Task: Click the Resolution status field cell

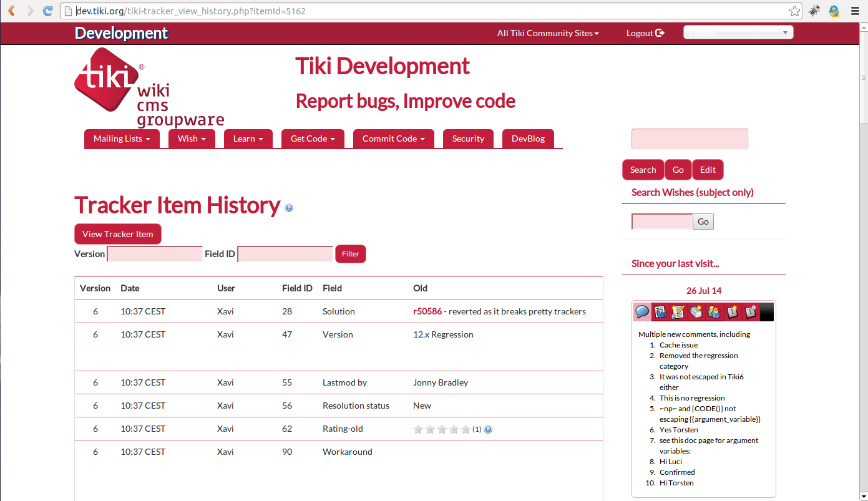Action: point(356,406)
